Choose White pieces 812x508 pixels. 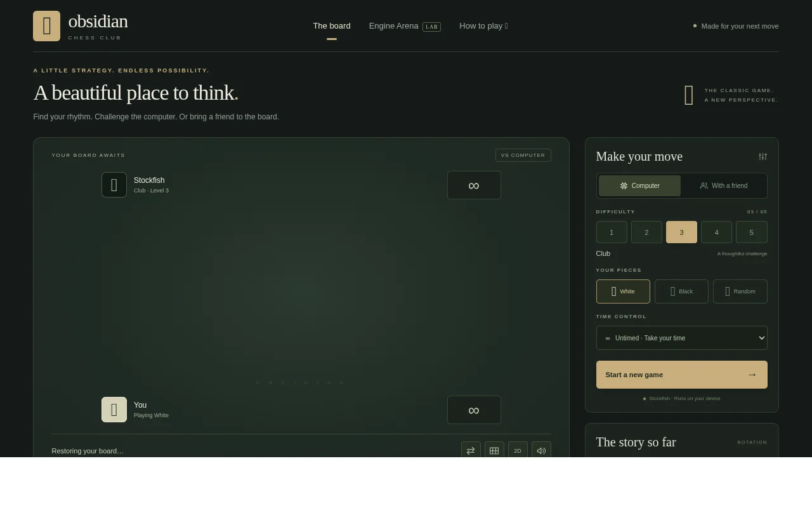(623, 291)
